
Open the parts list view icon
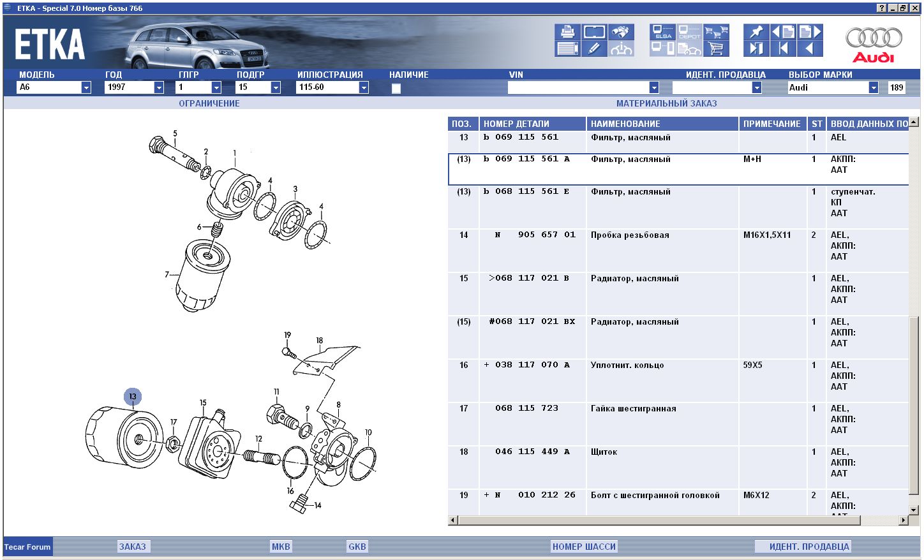click(567, 48)
